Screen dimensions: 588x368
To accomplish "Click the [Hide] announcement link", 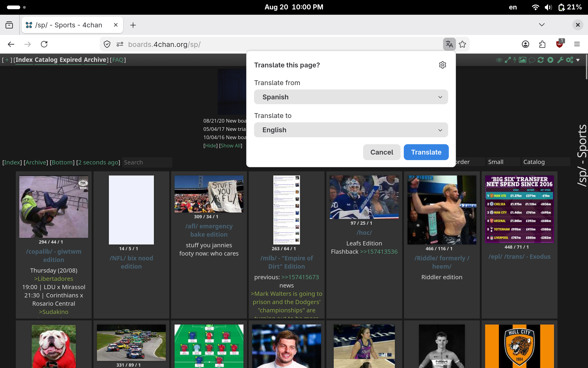I will click(x=210, y=146).
